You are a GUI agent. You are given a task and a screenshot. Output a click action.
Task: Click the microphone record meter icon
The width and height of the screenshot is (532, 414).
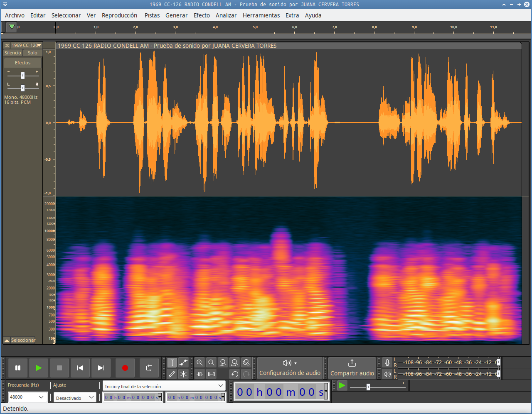coord(387,363)
